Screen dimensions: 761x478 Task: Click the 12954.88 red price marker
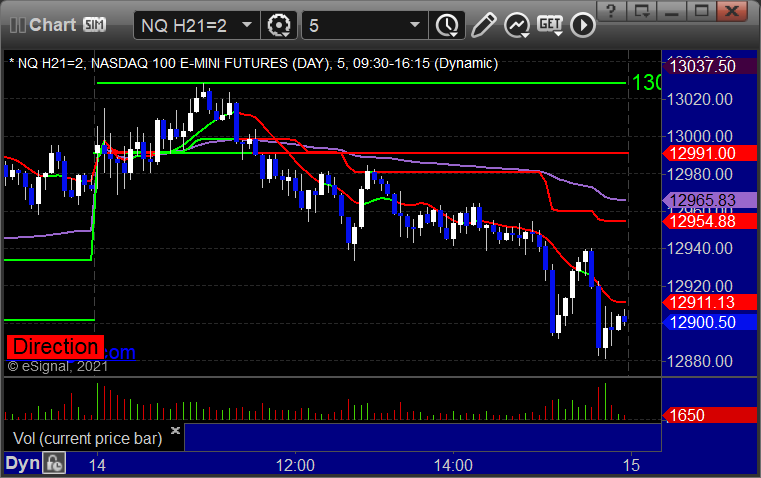[x=709, y=221]
